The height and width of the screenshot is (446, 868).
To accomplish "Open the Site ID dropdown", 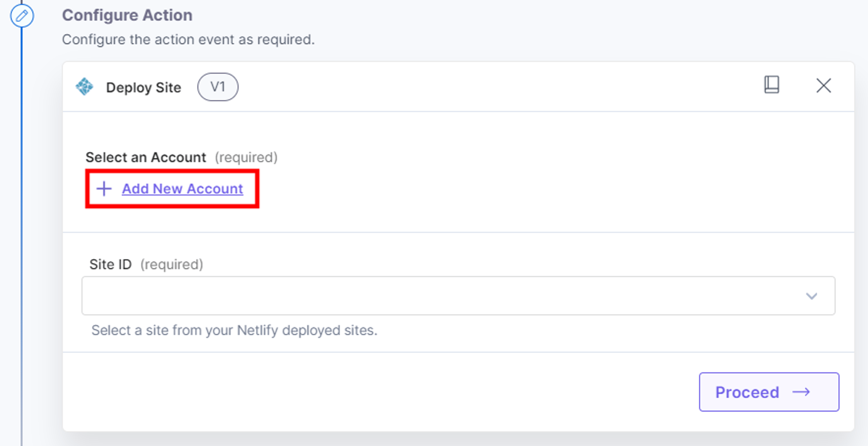I will coord(458,296).
